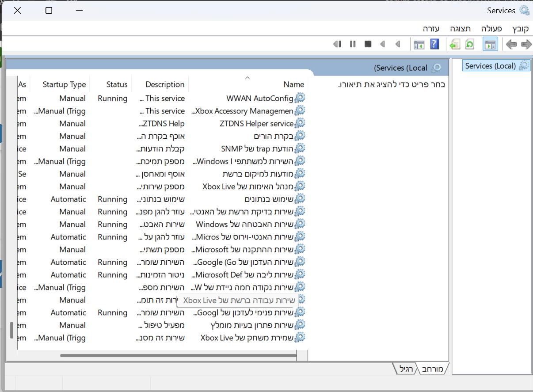The image size is (533, 392).
Task: Click the gear icon of מנהל האימות של Xbox Live
Action: click(300, 186)
